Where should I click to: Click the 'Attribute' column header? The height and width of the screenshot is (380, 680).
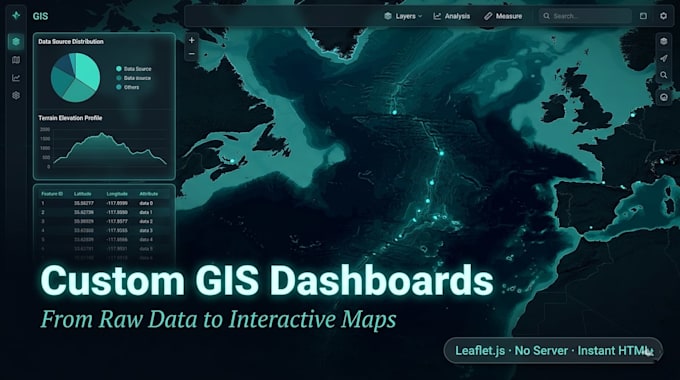[x=149, y=194]
